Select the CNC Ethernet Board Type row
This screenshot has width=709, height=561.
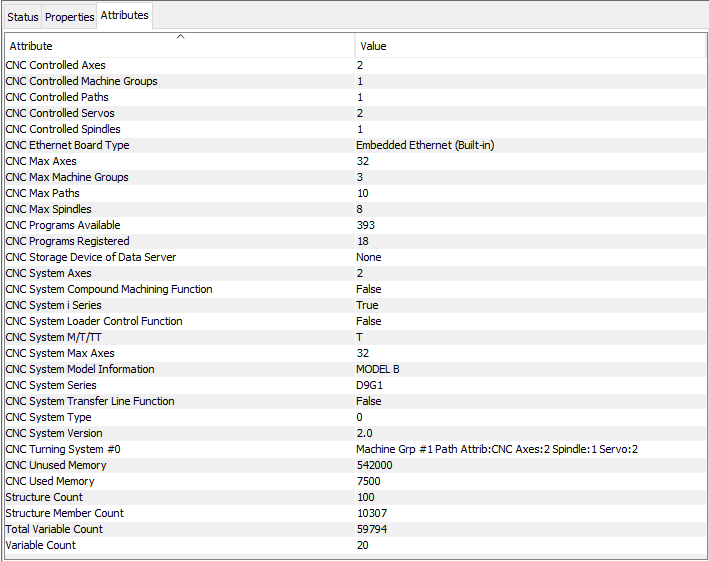point(67,145)
